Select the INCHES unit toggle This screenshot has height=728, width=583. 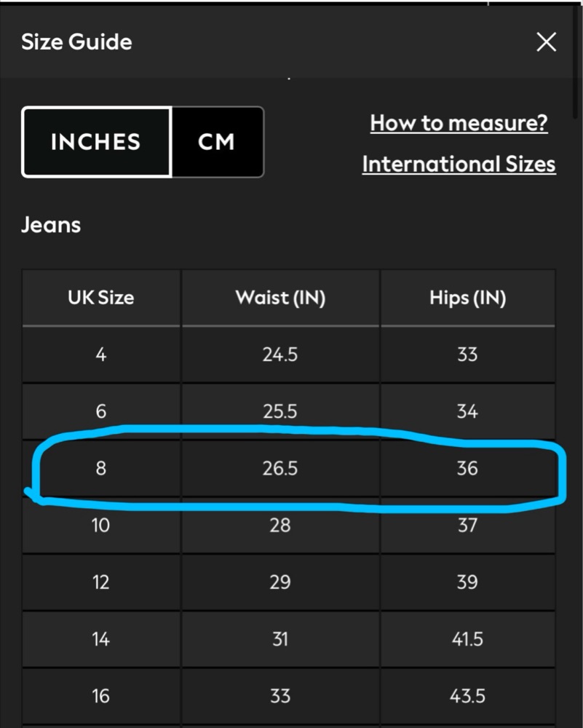tap(96, 142)
